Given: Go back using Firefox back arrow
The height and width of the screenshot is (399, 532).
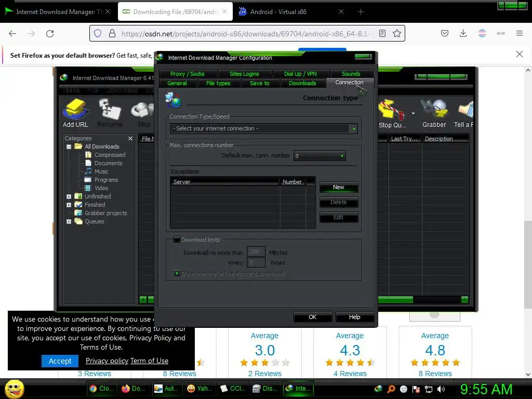Looking at the screenshot, I should pos(12,34).
